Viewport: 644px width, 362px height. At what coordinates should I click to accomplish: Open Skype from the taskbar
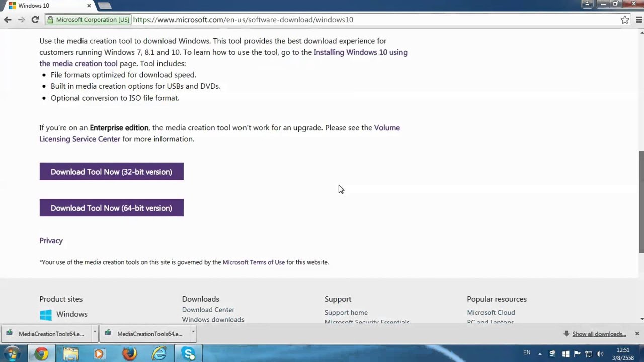tap(189, 354)
